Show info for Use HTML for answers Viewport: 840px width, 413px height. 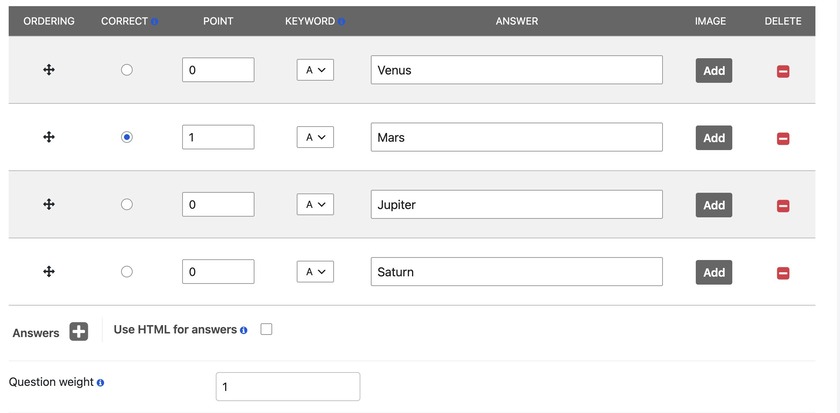pos(244,331)
